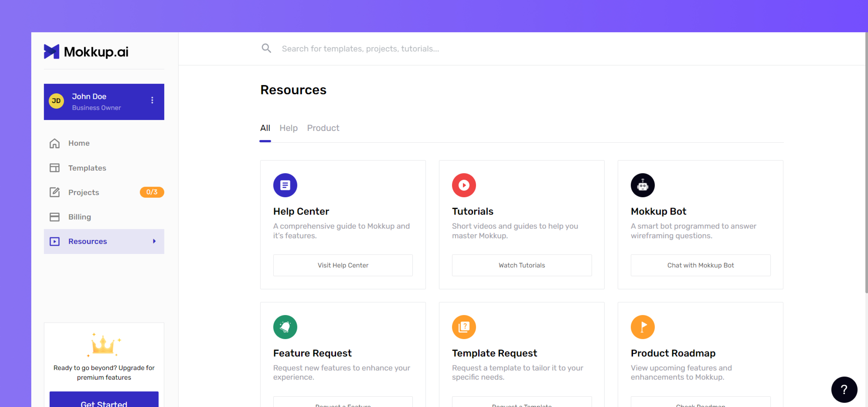The width and height of the screenshot is (868, 407).
Task: Click the Product Roadmap card title
Action: point(673,353)
